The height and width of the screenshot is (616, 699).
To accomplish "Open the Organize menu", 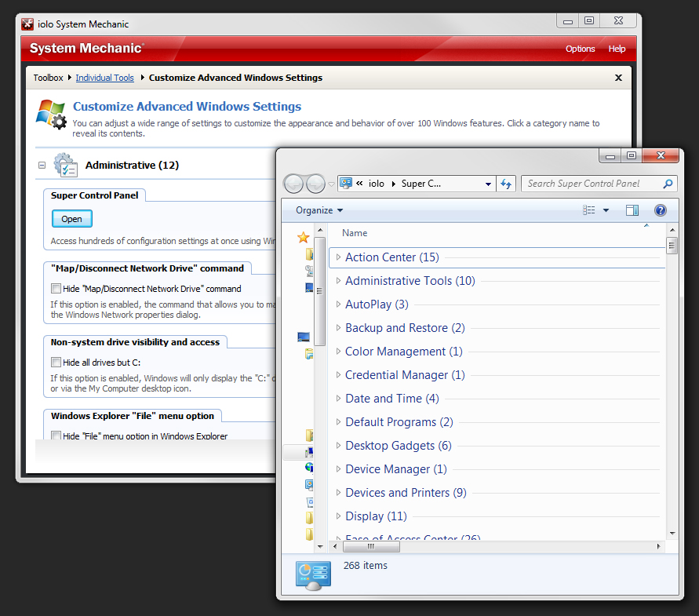I will point(319,210).
